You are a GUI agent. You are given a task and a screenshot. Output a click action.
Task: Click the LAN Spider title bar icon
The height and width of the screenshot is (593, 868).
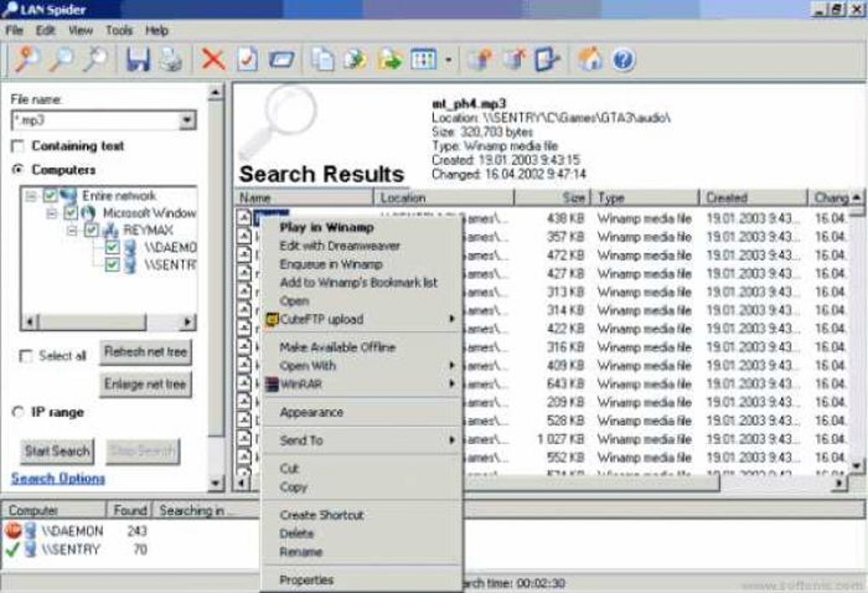click(x=10, y=9)
